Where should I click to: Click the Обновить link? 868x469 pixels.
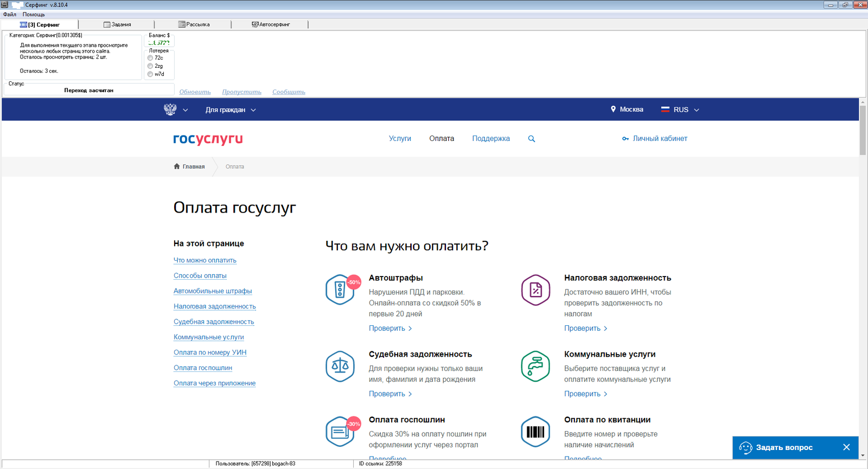195,92
